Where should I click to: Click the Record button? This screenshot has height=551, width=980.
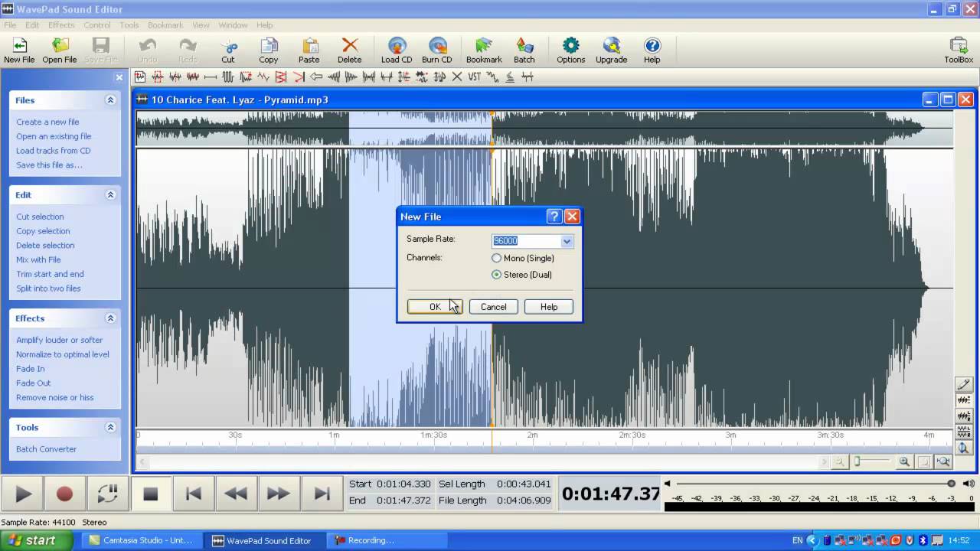pyautogui.click(x=65, y=494)
